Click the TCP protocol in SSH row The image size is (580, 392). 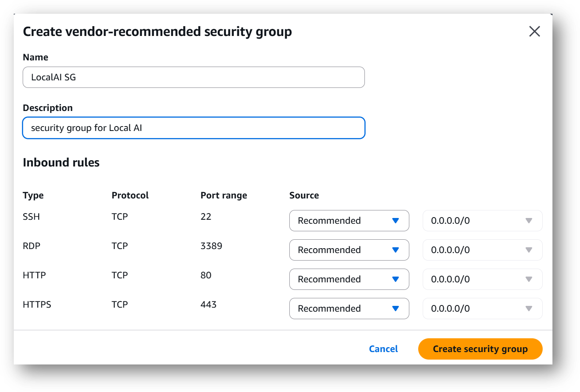click(120, 217)
